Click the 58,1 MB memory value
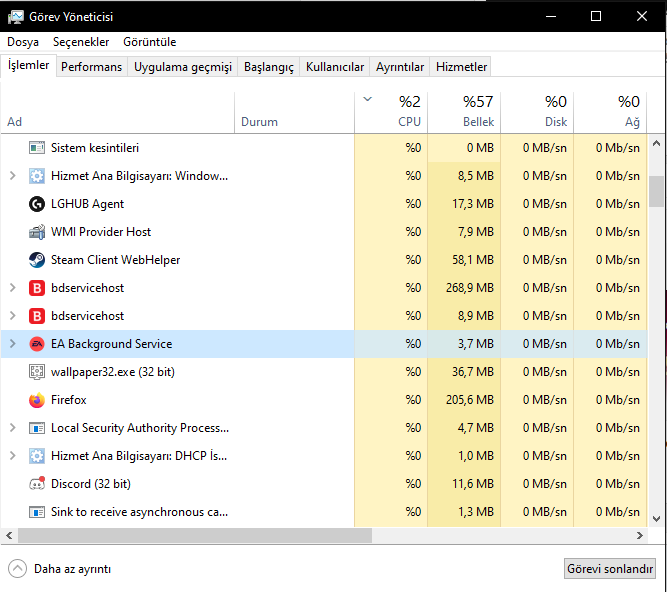This screenshot has height=596, width=672. [473, 260]
